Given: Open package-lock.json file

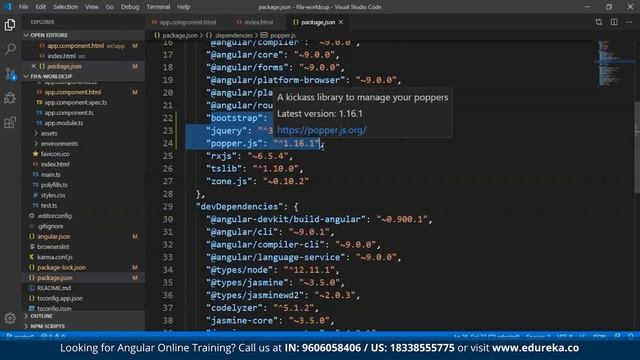Looking at the screenshot, I should pyautogui.click(x=61, y=267).
